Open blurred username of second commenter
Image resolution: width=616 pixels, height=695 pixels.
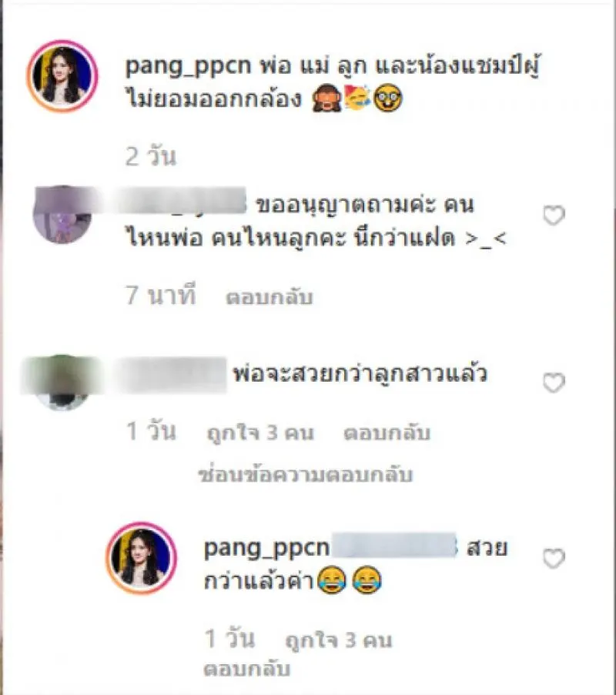coord(170,376)
